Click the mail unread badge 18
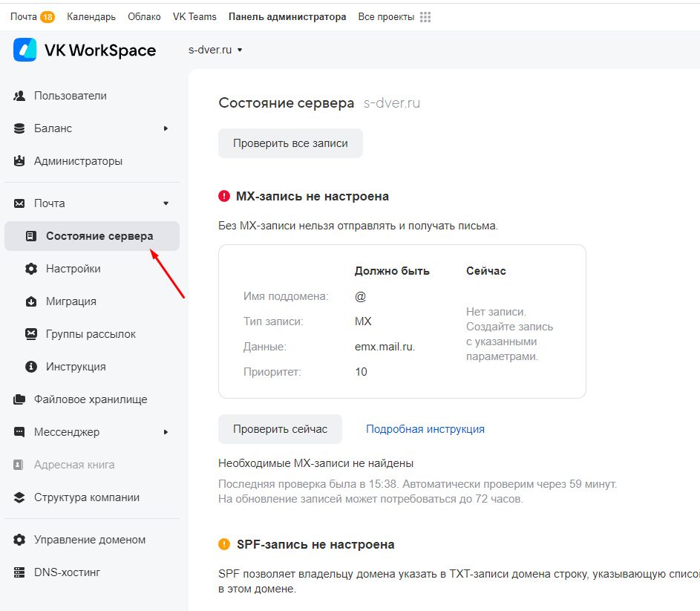The image size is (700, 611). tap(48, 17)
